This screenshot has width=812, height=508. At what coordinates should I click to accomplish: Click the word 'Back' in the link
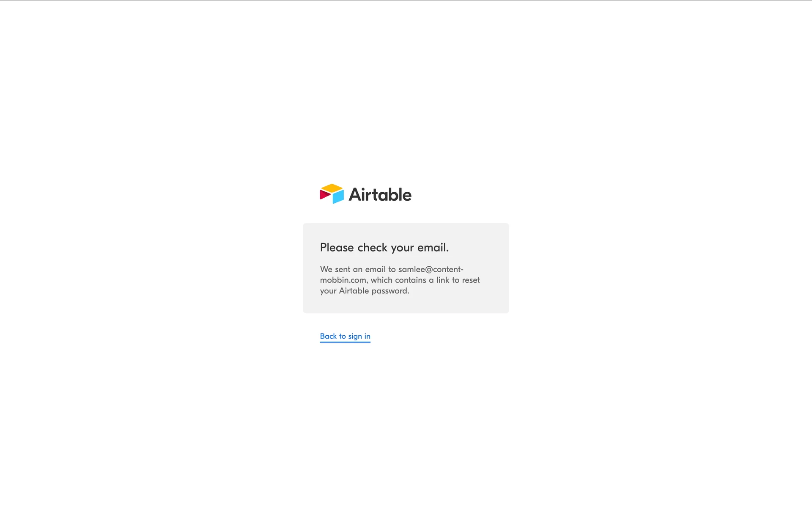pyautogui.click(x=328, y=336)
